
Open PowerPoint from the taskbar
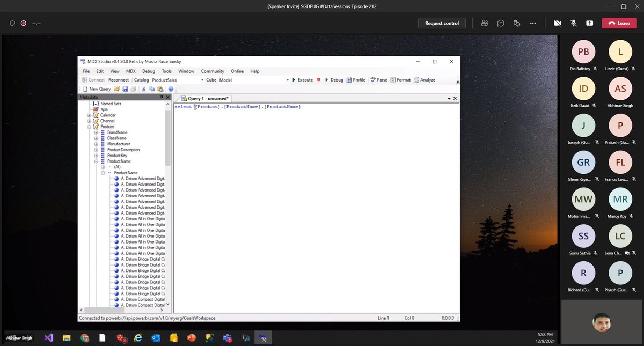pyautogui.click(x=192, y=338)
